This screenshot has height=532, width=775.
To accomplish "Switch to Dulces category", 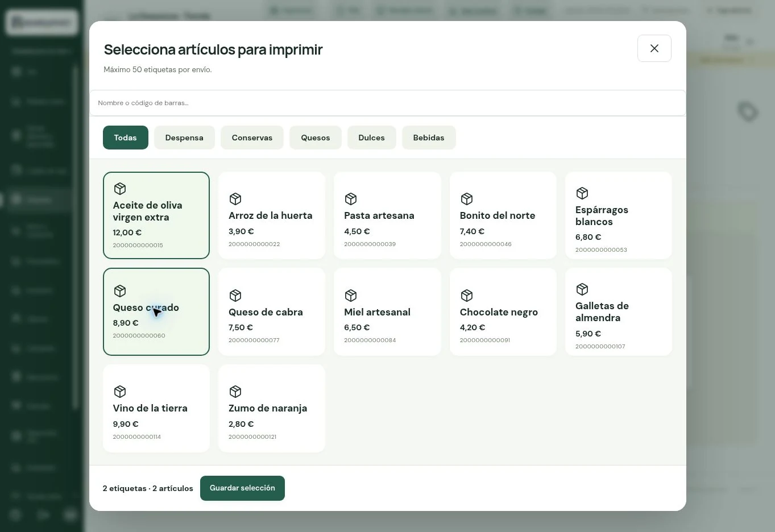I will pyautogui.click(x=371, y=138).
